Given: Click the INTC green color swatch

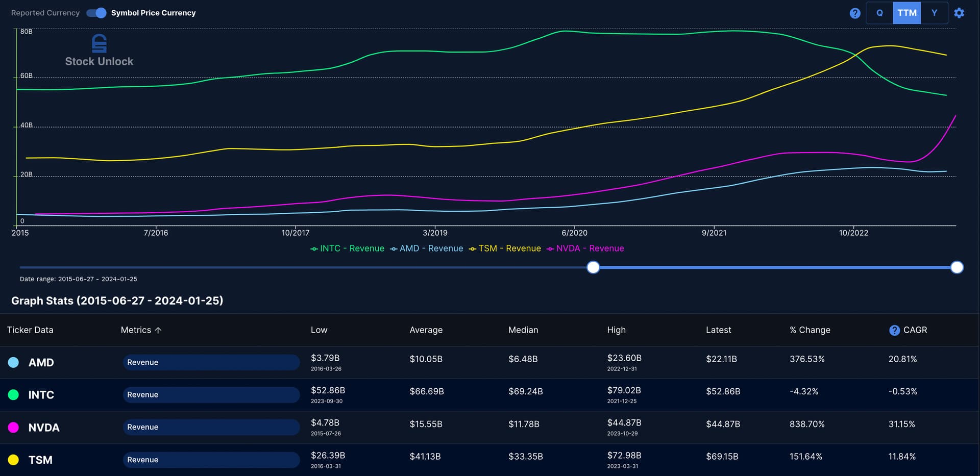Looking at the screenshot, I should 14,395.
